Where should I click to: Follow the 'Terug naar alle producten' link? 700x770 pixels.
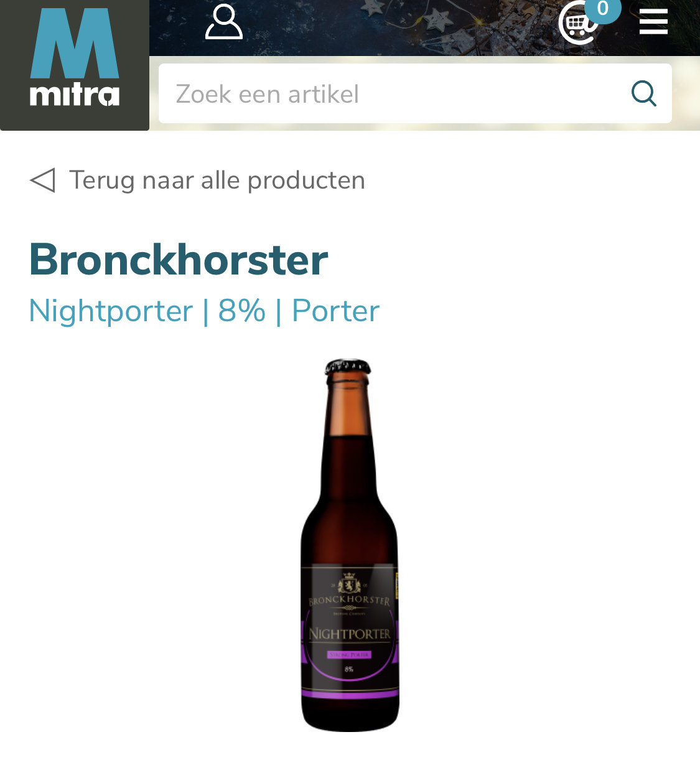point(217,180)
